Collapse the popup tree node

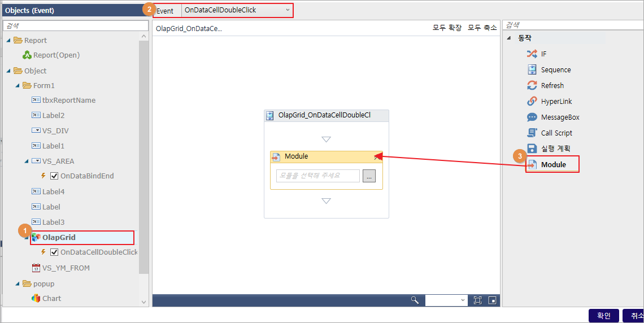[x=18, y=283]
